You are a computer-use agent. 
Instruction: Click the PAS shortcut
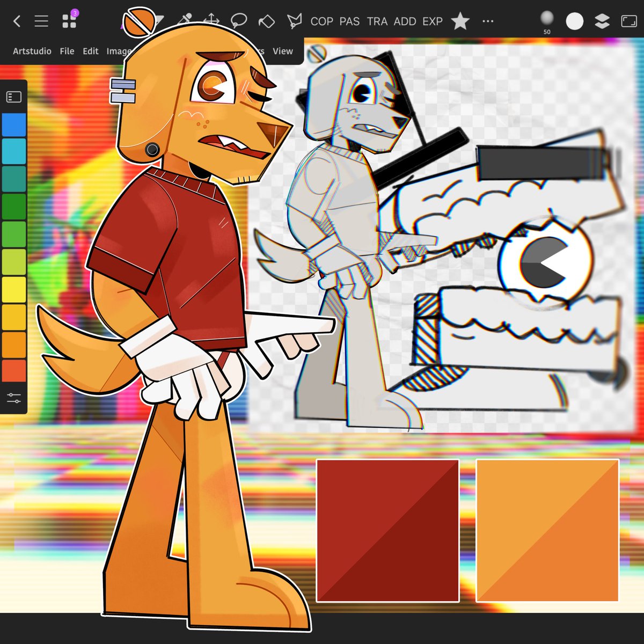click(x=349, y=21)
